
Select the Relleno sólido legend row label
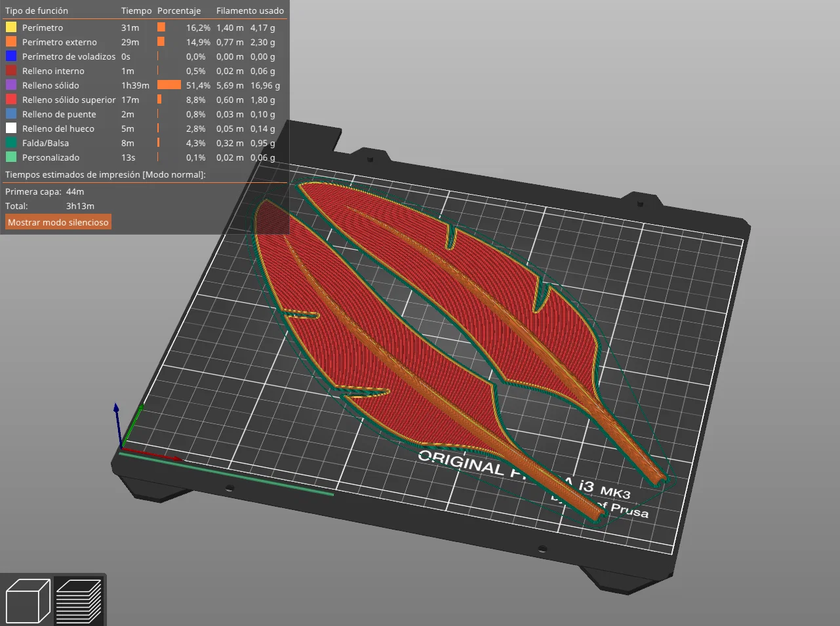(50, 85)
